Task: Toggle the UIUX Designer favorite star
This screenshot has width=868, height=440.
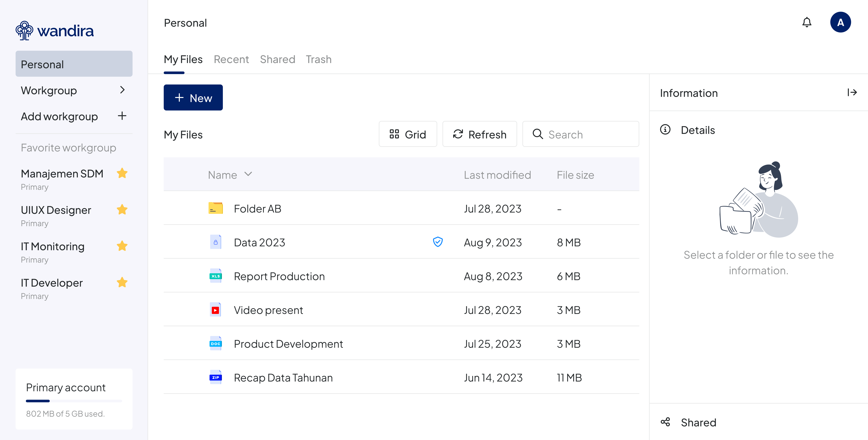Action: click(x=122, y=210)
